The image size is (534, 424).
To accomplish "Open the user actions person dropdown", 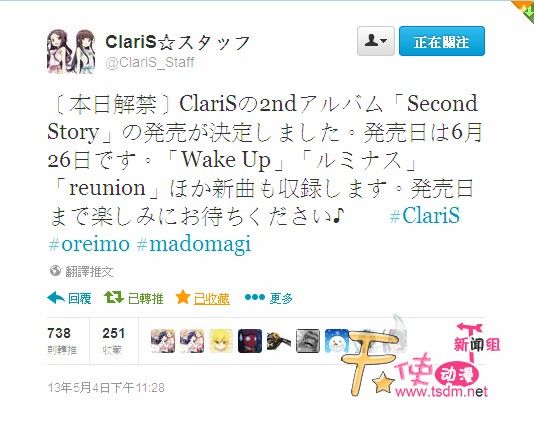I will coord(376,41).
